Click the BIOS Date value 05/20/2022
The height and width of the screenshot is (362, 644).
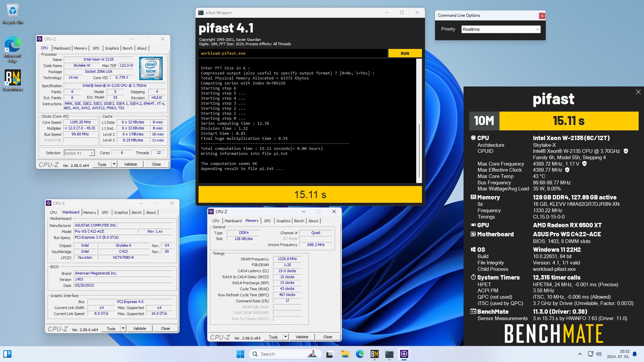(123, 285)
